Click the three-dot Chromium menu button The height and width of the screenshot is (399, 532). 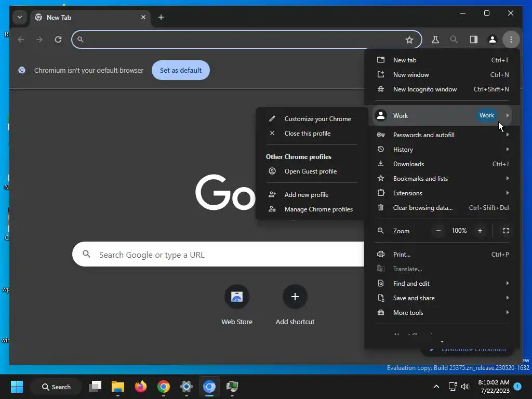511,39
